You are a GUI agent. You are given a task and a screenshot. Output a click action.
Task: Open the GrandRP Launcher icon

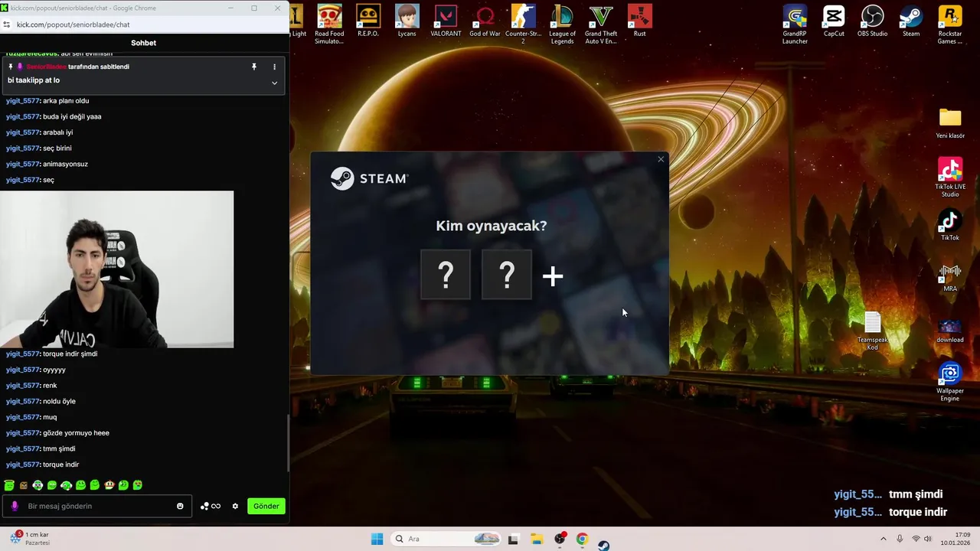795,24
